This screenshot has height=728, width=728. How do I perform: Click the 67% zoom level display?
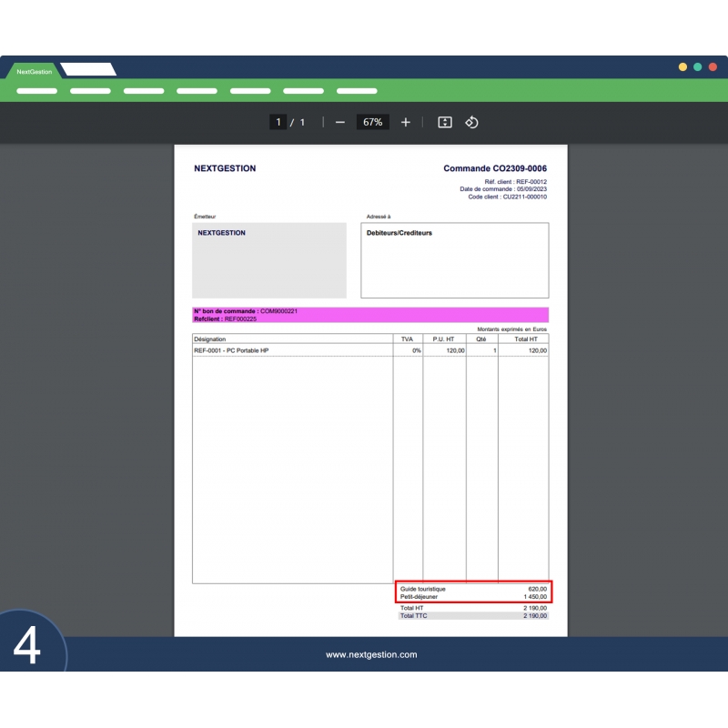[372, 121]
